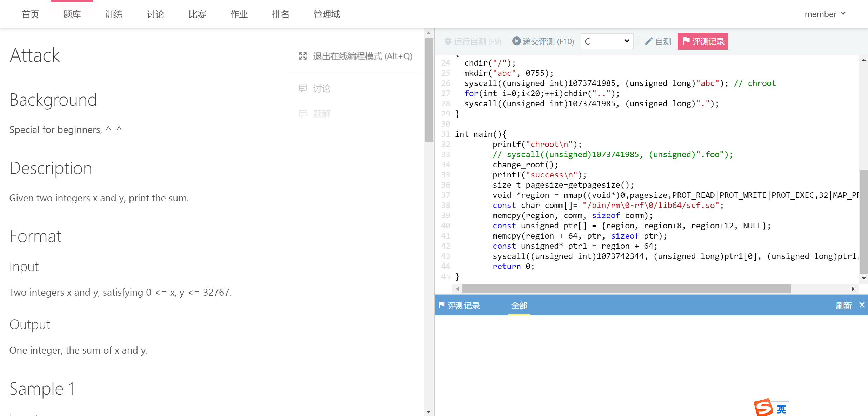Click the return 0; line in editor

[513, 266]
